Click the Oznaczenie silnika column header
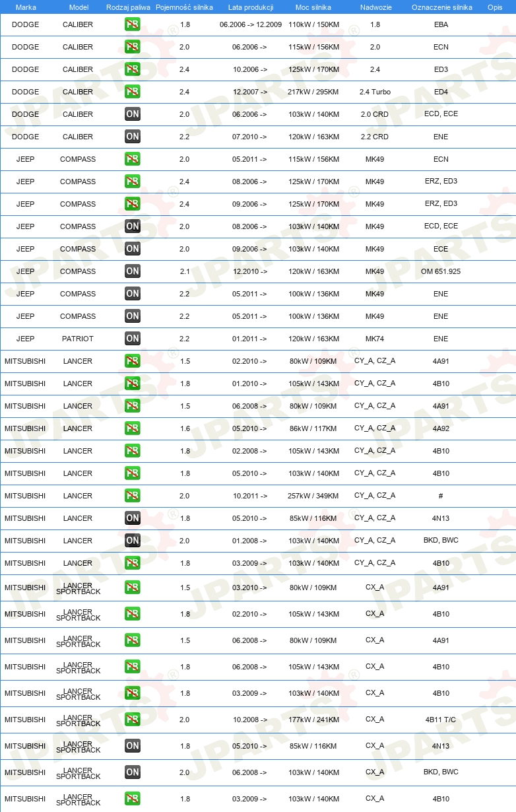The height and width of the screenshot is (812, 516). coord(441,7)
